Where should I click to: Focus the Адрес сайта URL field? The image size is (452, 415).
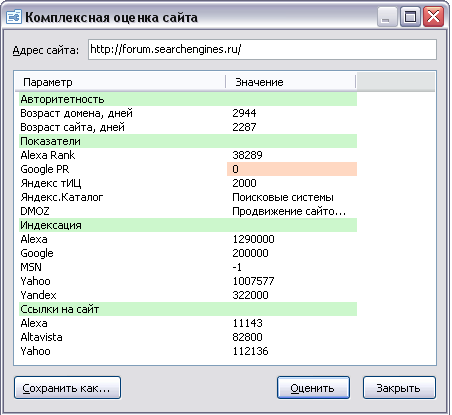tap(262, 50)
